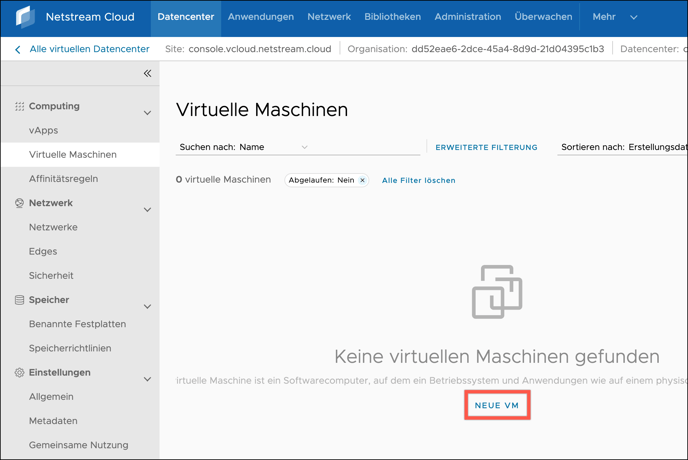Image resolution: width=688 pixels, height=460 pixels.
Task: Open Edges in sidebar
Action: click(43, 252)
